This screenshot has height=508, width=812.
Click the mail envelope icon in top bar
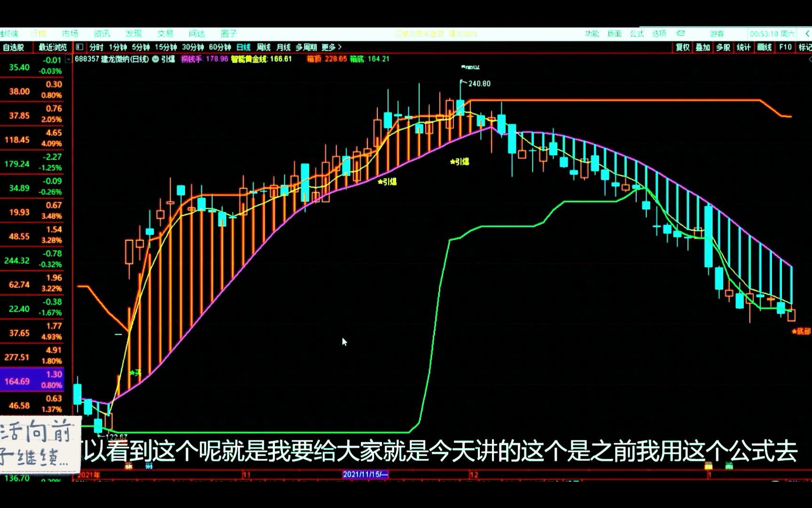tap(680, 33)
